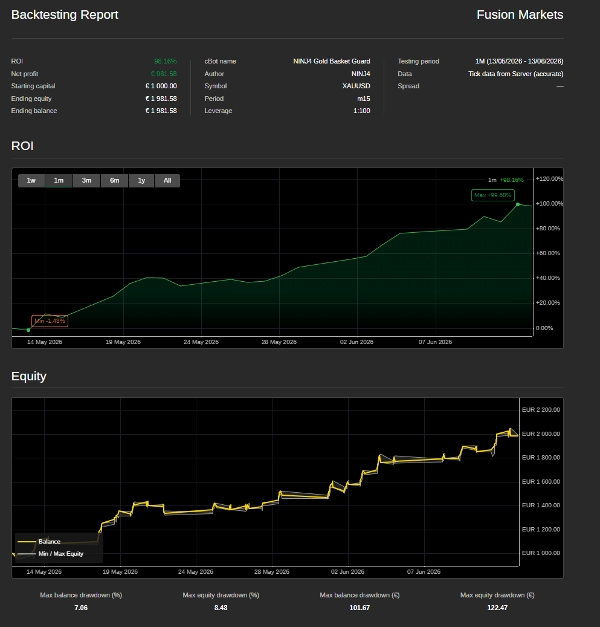Click the € 1 000.00 starting capital value

(x=161, y=86)
